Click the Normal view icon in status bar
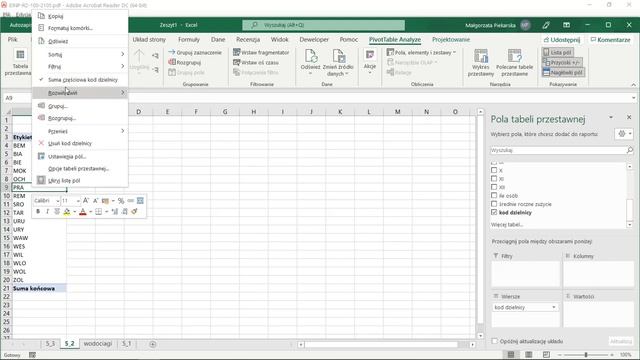This screenshot has height=360, width=640. [x=511, y=355]
